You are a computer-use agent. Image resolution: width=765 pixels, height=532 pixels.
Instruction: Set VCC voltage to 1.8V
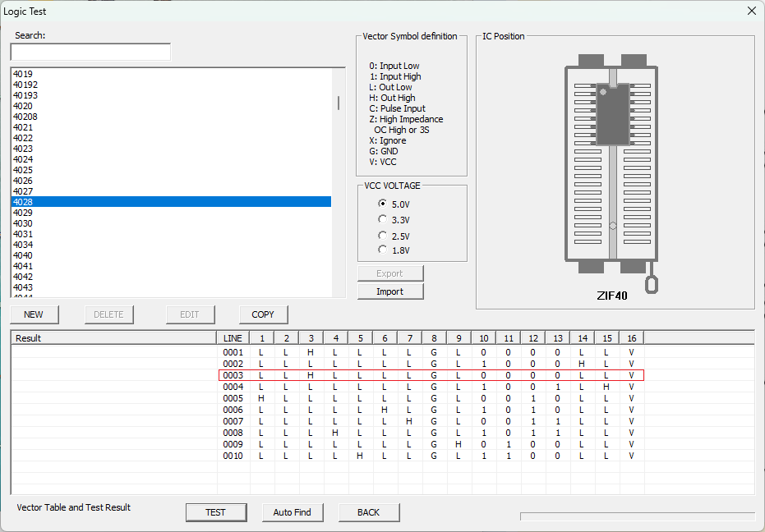(382, 250)
